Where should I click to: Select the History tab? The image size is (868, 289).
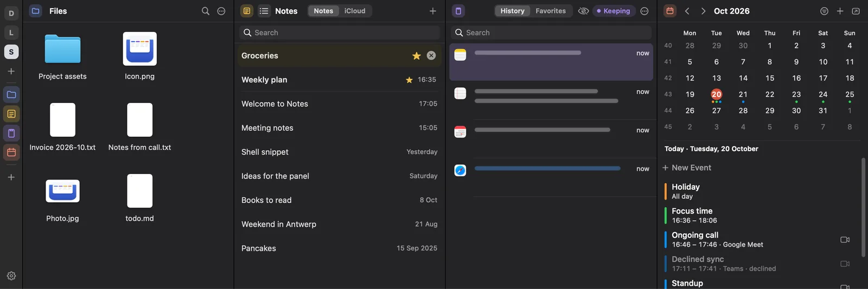point(512,11)
